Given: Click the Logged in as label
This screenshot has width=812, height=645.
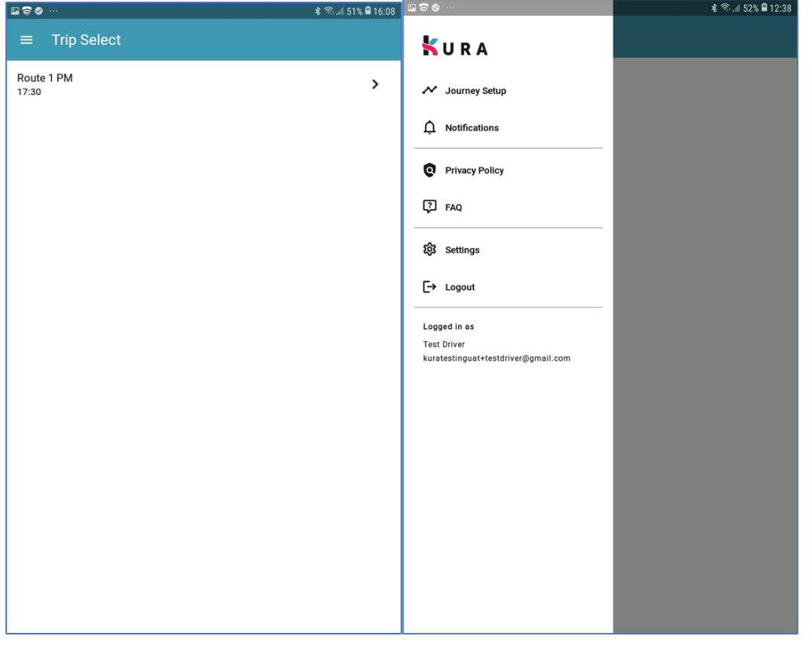Looking at the screenshot, I should tap(448, 327).
